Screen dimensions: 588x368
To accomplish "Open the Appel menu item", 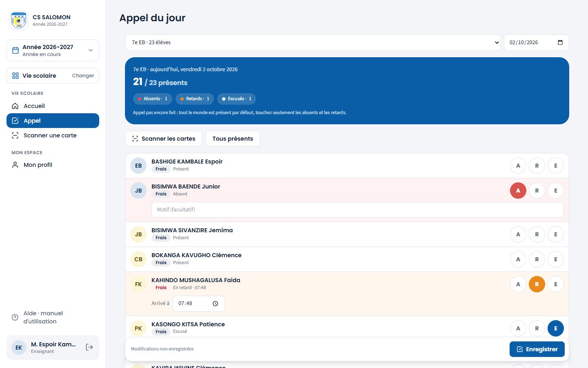I will click(53, 121).
